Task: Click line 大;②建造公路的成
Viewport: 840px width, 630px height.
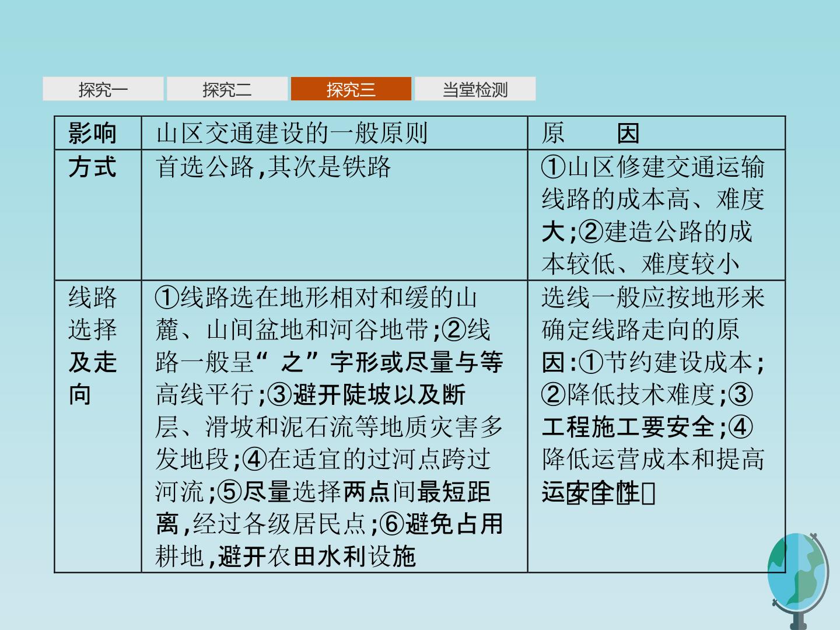Action: (x=647, y=232)
